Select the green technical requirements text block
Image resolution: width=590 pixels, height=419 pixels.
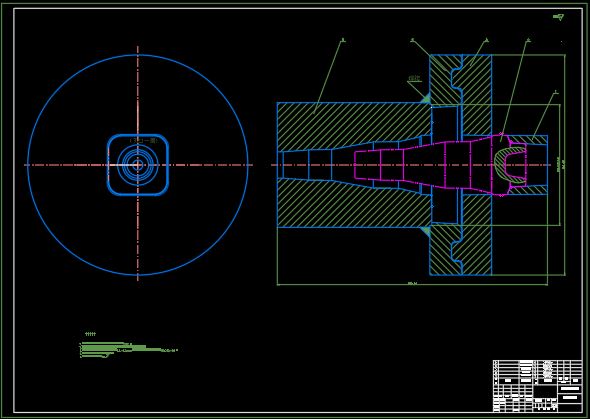(128, 350)
